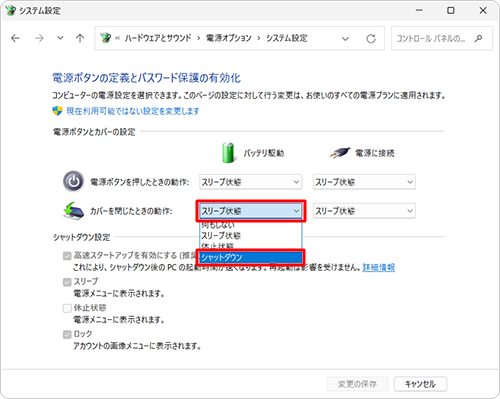This screenshot has width=500, height=399.
Task: Click キャンセル button
Action: coord(420,384)
